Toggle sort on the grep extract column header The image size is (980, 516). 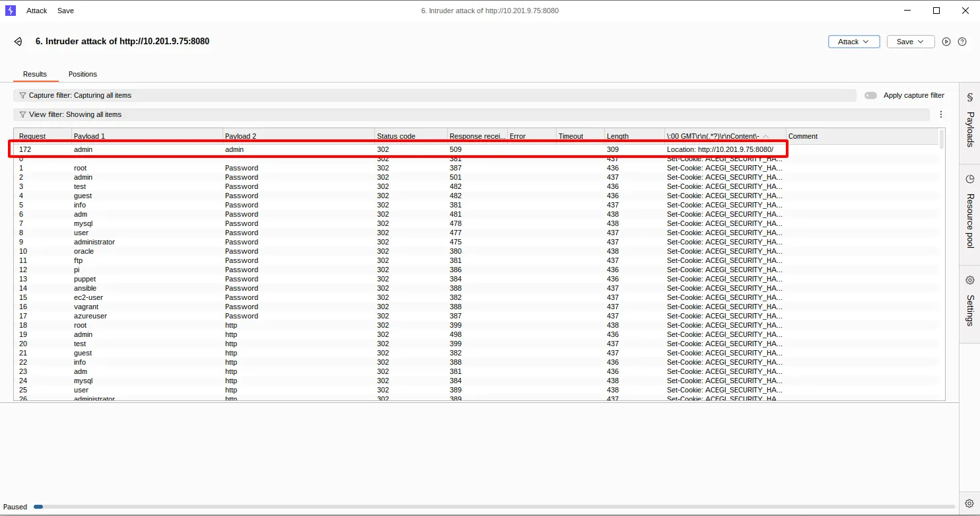(x=724, y=136)
